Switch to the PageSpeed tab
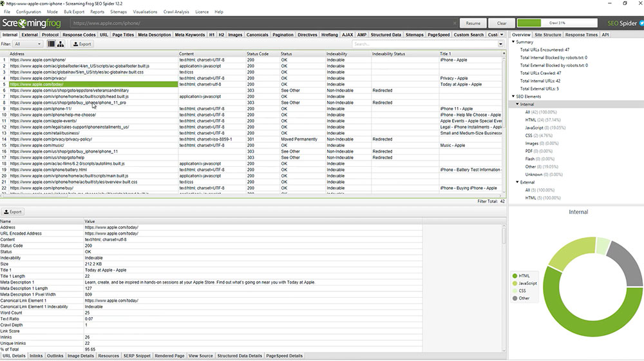Screen dimensions: 644x361 439,35
